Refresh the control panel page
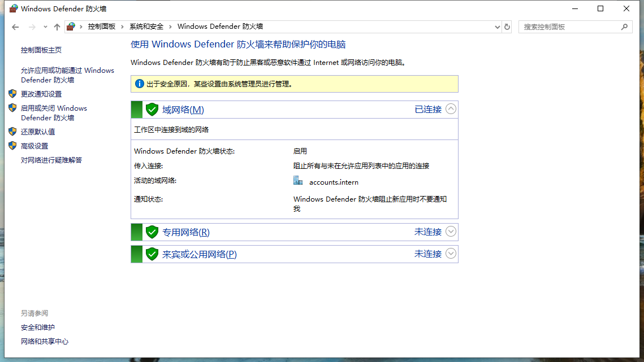644x362 pixels. pyautogui.click(x=507, y=27)
